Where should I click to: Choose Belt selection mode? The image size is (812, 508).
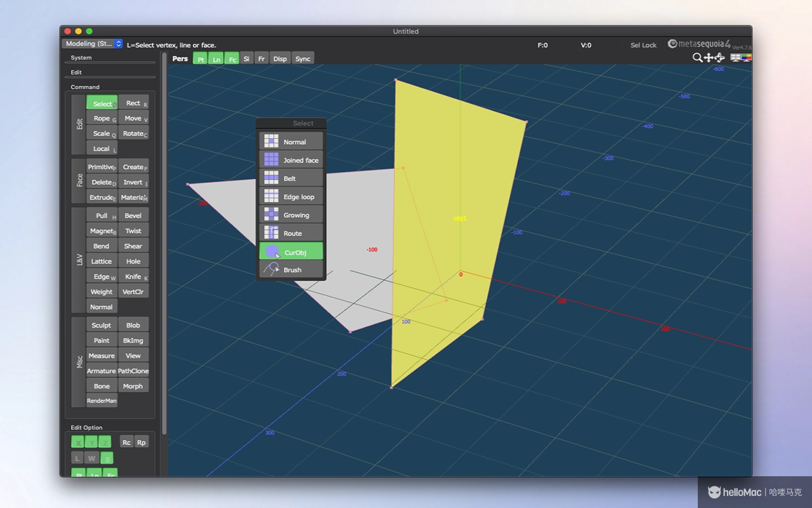291,178
